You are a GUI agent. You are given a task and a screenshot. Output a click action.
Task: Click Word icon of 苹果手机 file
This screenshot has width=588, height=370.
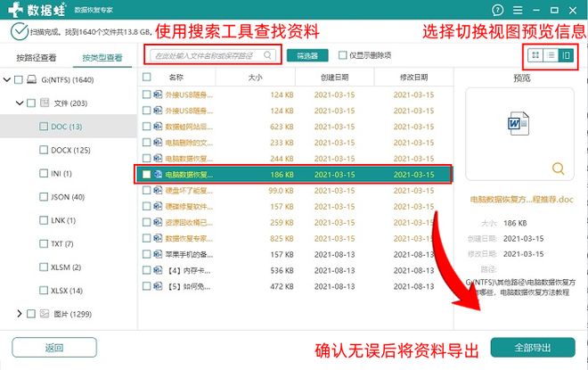point(158,254)
